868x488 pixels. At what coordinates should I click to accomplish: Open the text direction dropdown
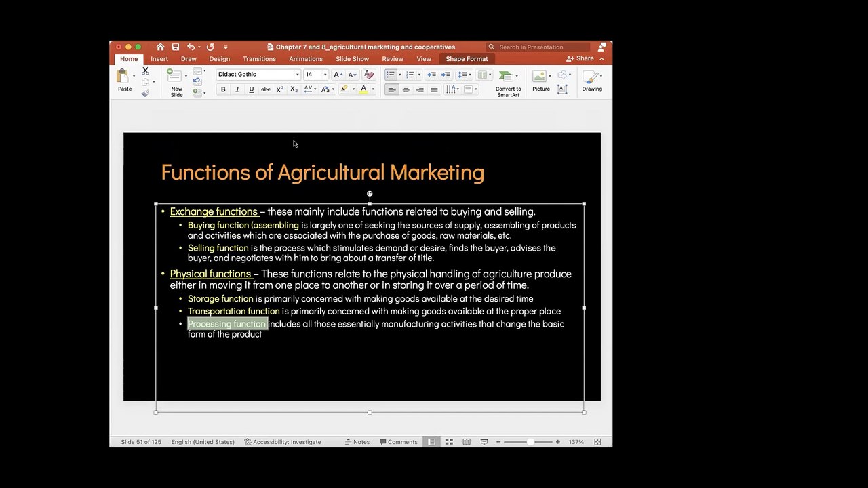point(453,89)
